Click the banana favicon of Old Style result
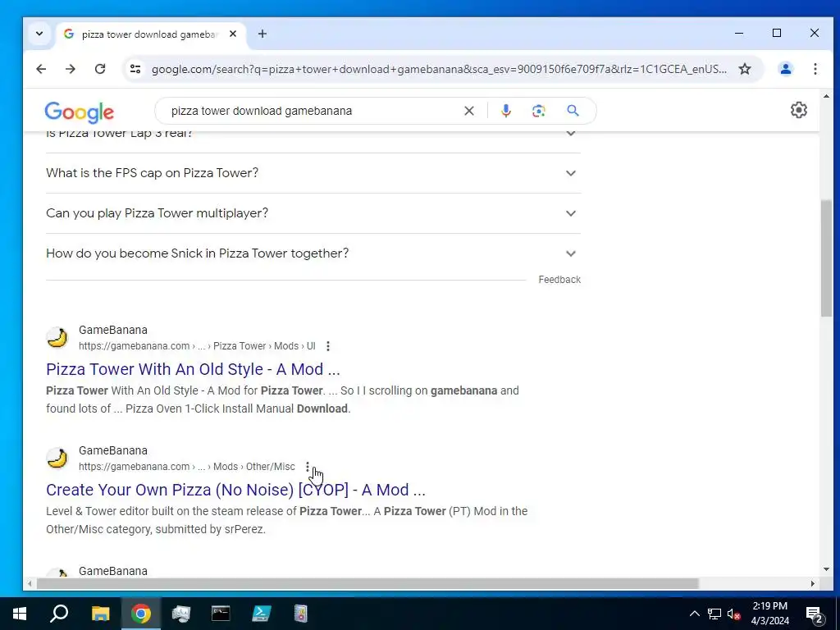 pos(57,338)
